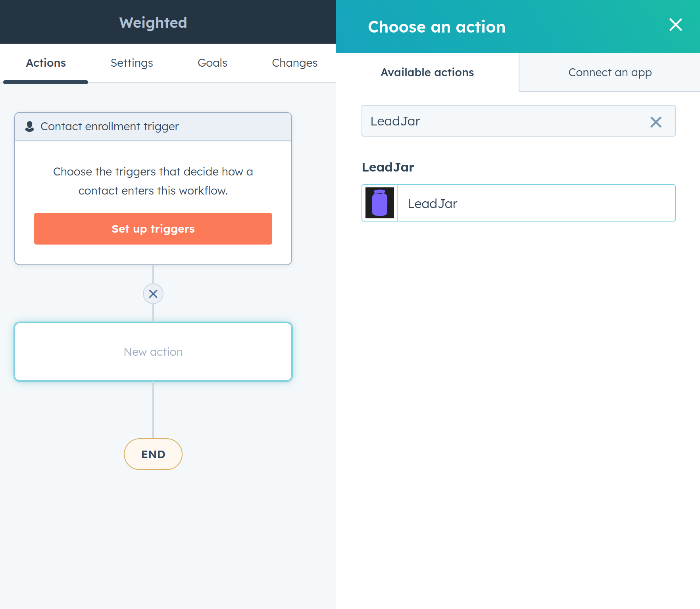
Task: Click the New action placeholder
Action: (153, 352)
